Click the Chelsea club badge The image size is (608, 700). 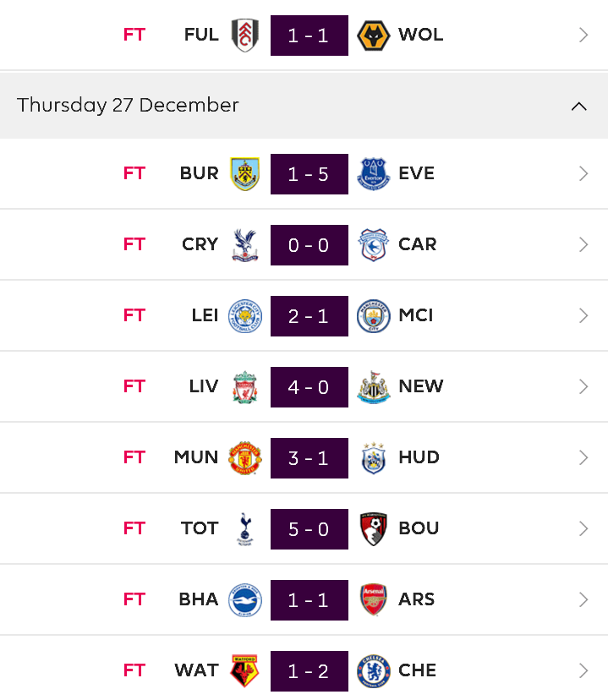[x=374, y=671]
